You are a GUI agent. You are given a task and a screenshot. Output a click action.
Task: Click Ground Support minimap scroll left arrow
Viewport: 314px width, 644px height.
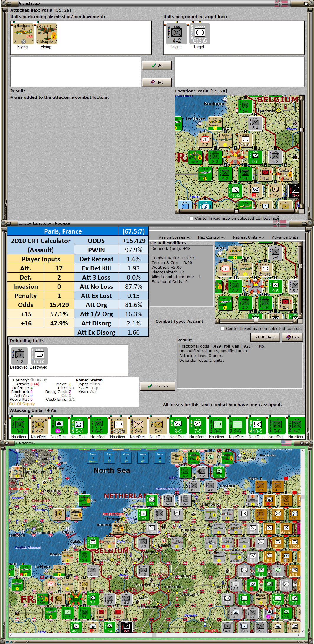pos(177,211)
